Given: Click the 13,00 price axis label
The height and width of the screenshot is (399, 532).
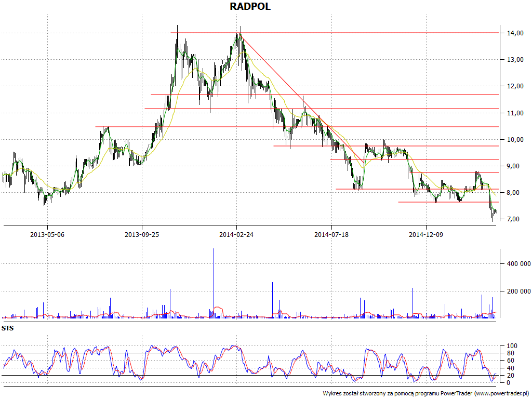Looking at the screenshot, I should pos(515,60).
